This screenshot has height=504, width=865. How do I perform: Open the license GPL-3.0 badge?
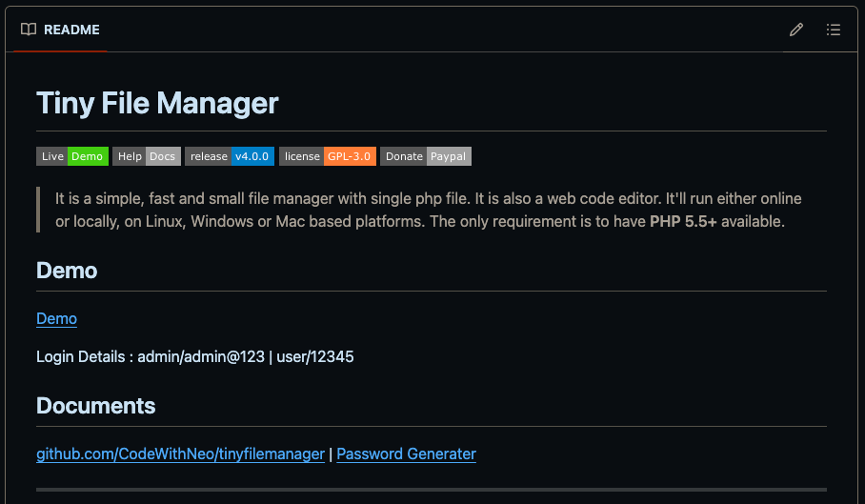328,156
